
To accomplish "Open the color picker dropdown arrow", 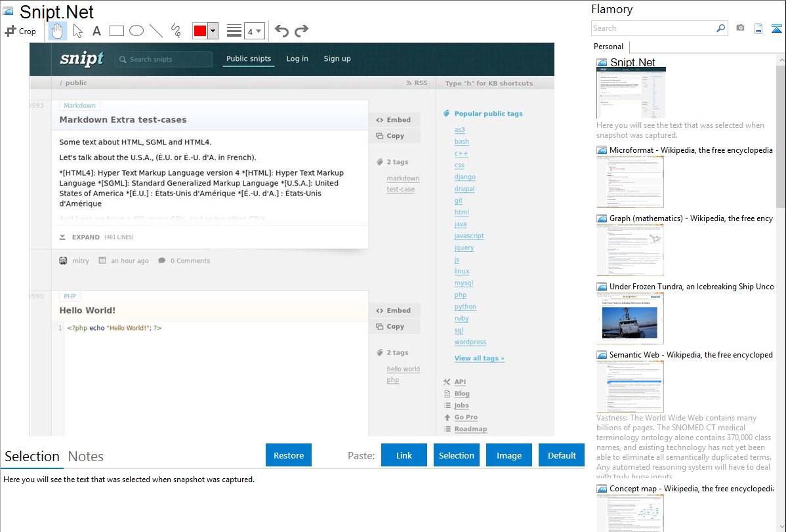I will point(213,31).
